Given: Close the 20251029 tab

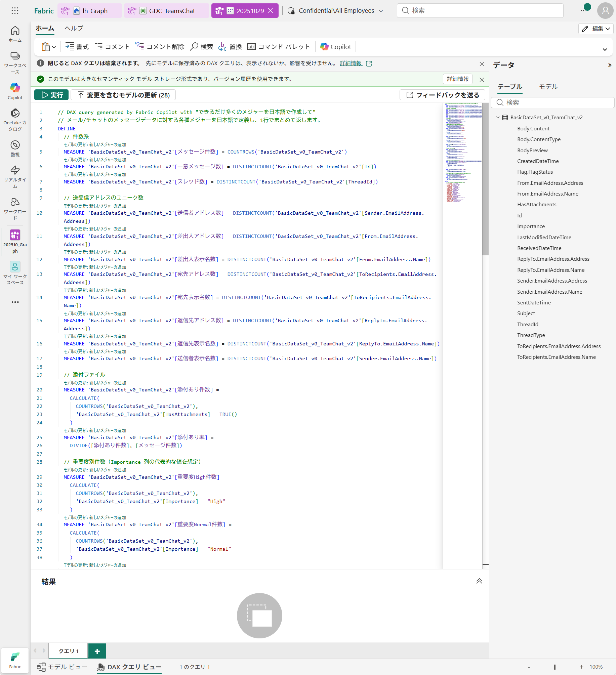Looking at the screenshot, I should (x=271, y=11).
